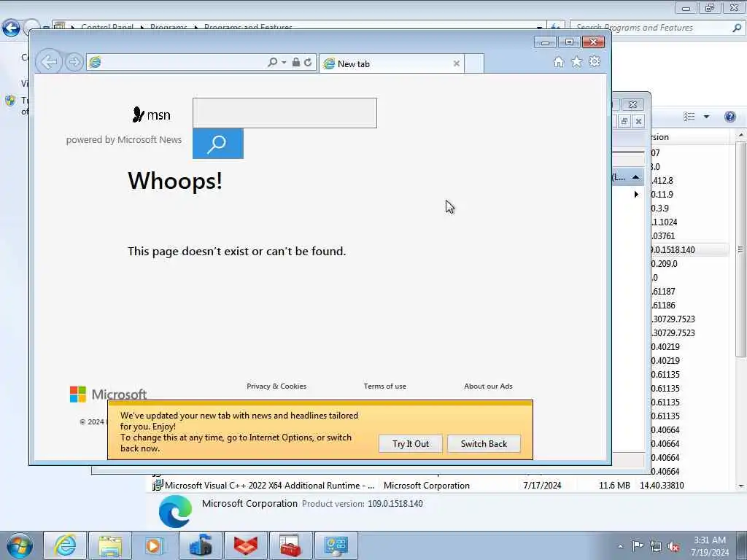Click the search magnifier in Programs and Features
The width and height of the screenshot is (747, 560).
737,28
